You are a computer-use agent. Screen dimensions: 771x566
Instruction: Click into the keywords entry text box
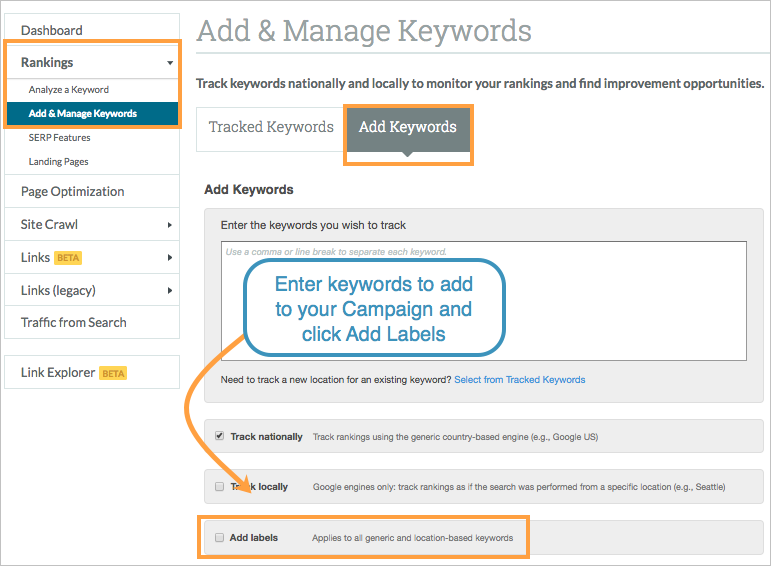click(x=484, y=300)
